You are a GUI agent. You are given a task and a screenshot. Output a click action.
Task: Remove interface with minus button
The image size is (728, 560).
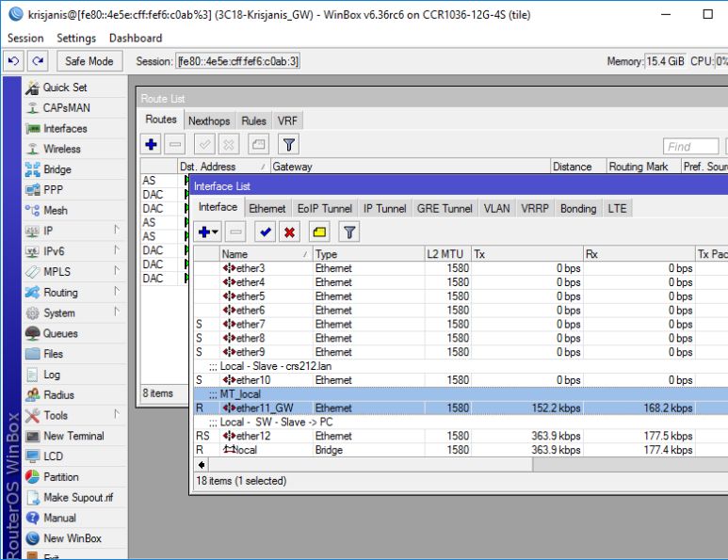coord(235,232)
